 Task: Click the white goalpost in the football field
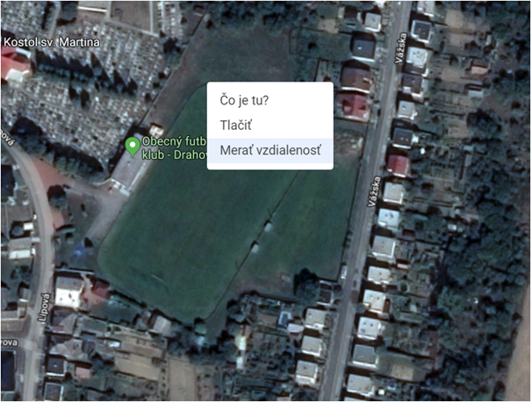point(268,226)
